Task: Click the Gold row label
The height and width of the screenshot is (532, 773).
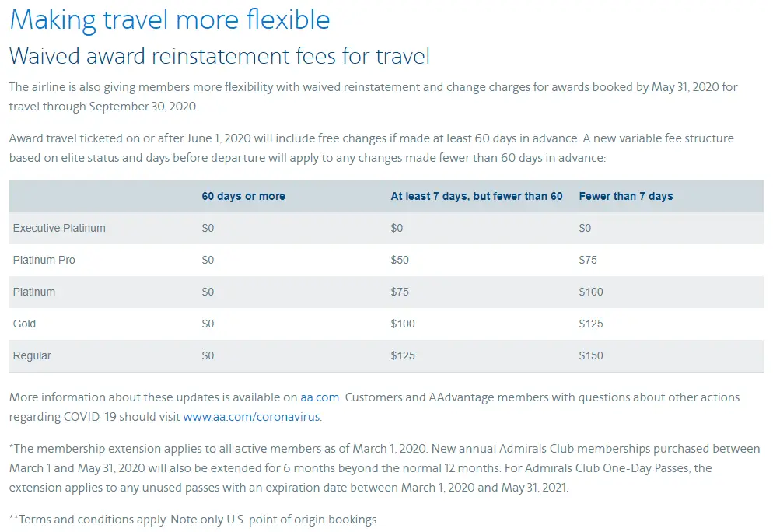Action: [24, 324]
